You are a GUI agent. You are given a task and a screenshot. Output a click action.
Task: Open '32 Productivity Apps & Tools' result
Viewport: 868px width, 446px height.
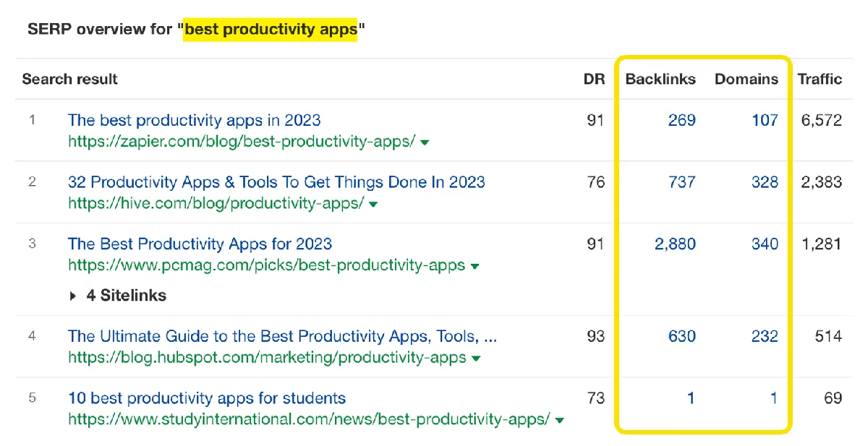(276, 181)
